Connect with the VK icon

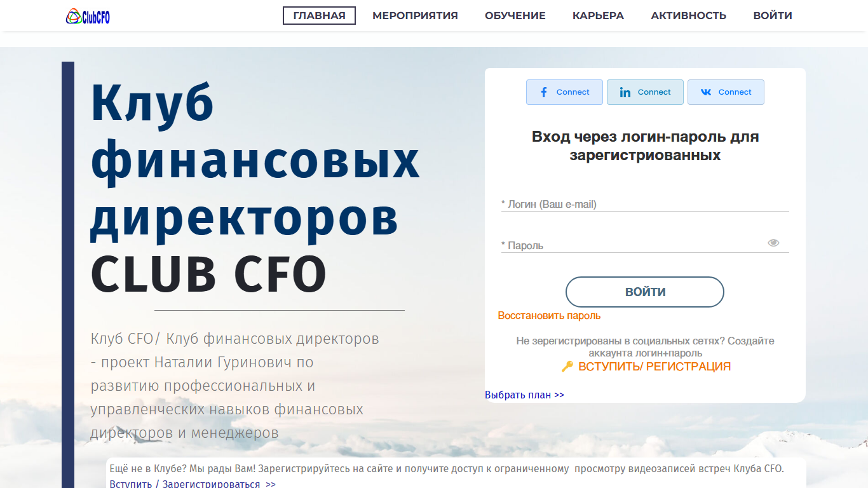tap(706, 92)
